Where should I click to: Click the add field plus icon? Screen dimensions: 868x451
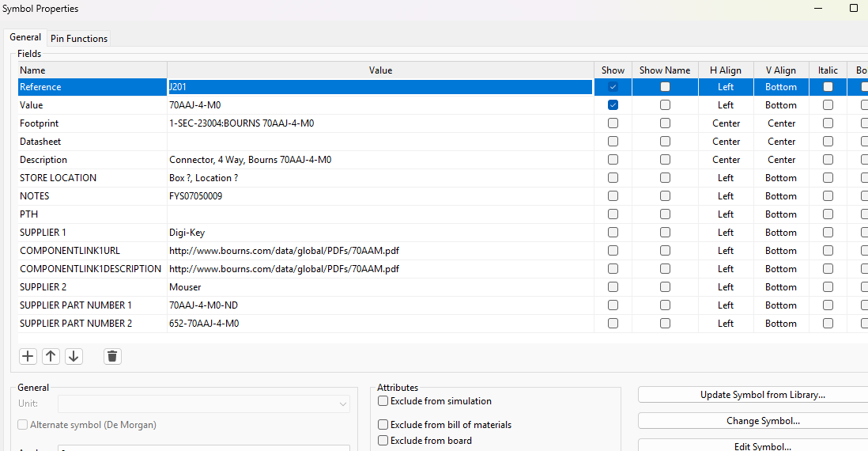click(x=28, y=356)
